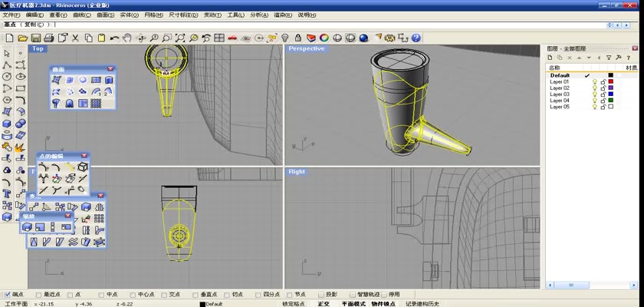Activate the Right viewport title
644x307 pixels.
[297, 171]
